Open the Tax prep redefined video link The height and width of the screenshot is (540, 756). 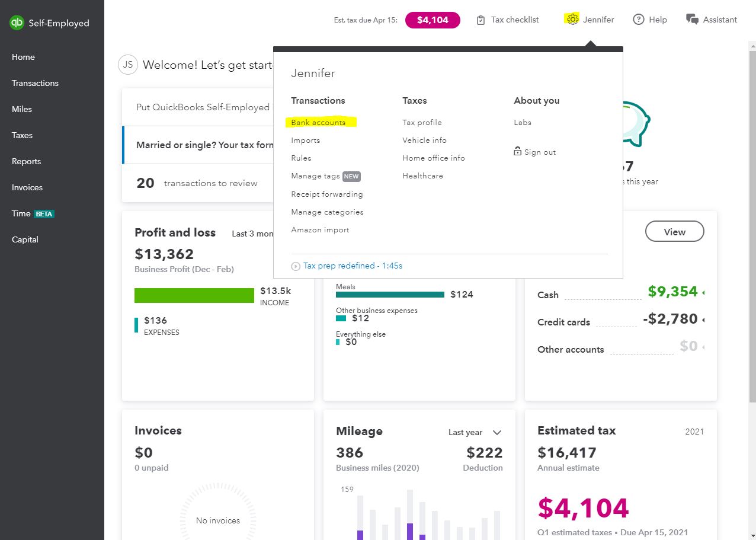(x=353, y=266)
